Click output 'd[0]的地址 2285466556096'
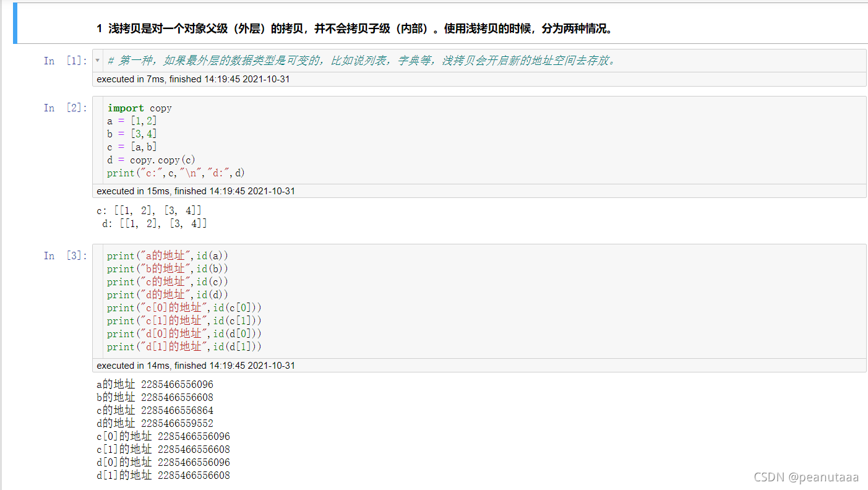868x490 pixels. click(x=163, y=462)
